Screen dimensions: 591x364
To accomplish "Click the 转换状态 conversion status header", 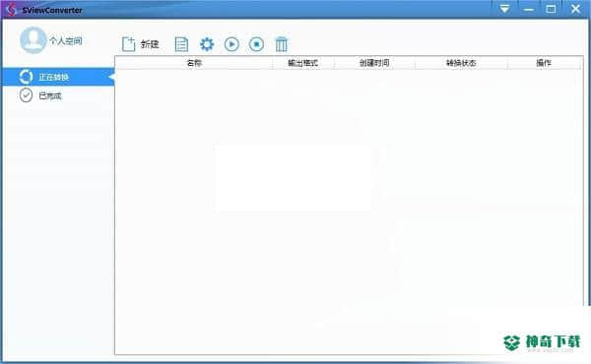I will click(461, 63).
